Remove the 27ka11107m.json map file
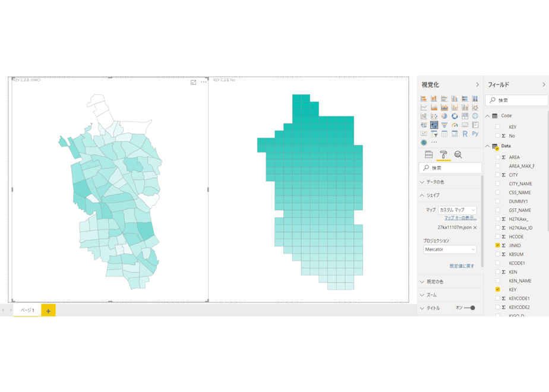The image size is (549, 392). (475, 227)
